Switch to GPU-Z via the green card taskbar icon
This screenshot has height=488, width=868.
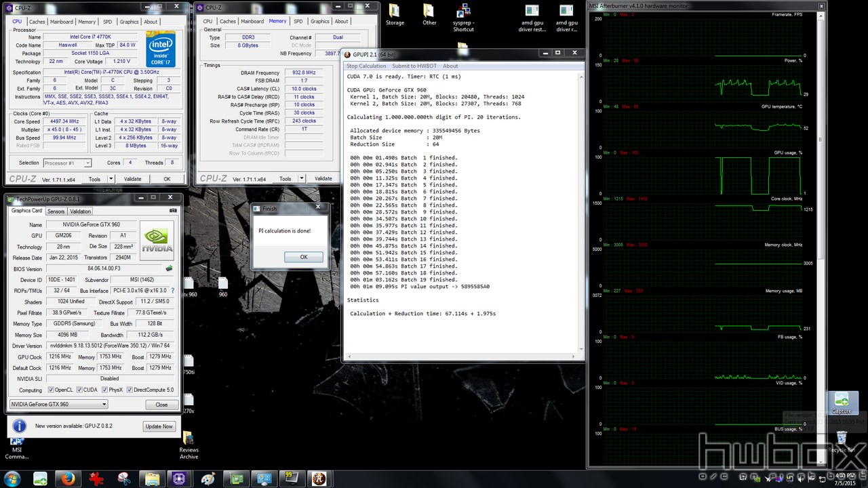coord(237,479)
